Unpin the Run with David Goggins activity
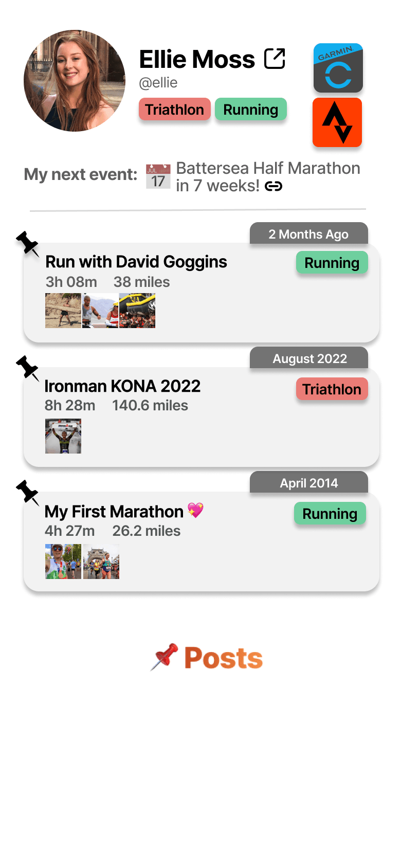The width and height of the screenshot is (401, 868). (x=28, y=244)
